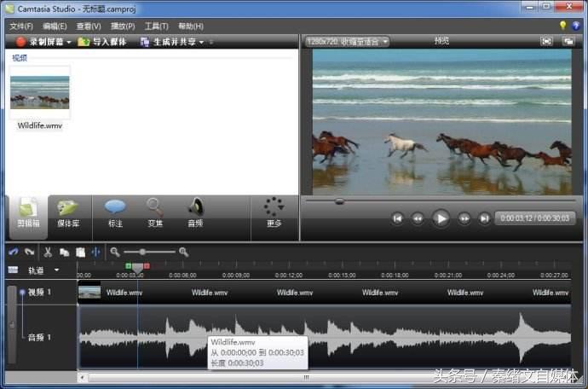The image size is (588, 389).
Task: Expand the 生成并共享 dropdown arrow
Action: [x=202, y=42]
